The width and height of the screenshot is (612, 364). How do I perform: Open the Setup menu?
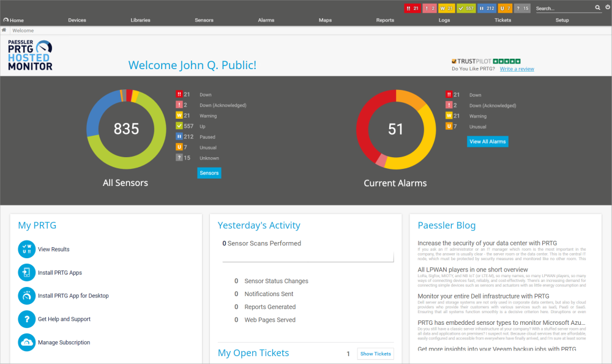562,20
